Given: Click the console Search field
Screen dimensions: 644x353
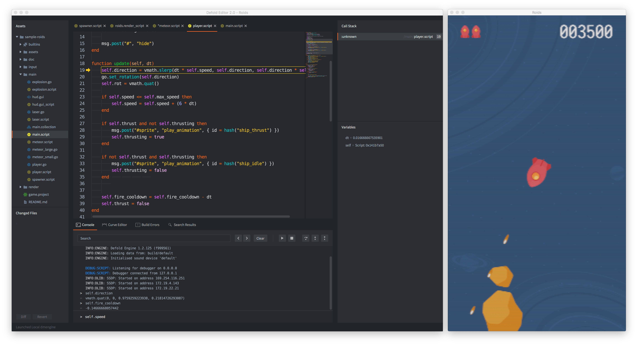Looking at the screenshot, I should (x=154, y=238).
